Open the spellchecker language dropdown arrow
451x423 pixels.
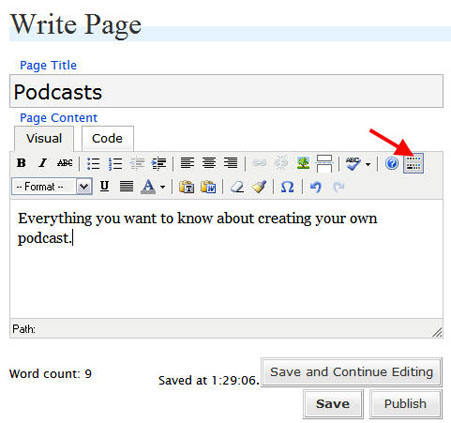[x=368, y=164]
